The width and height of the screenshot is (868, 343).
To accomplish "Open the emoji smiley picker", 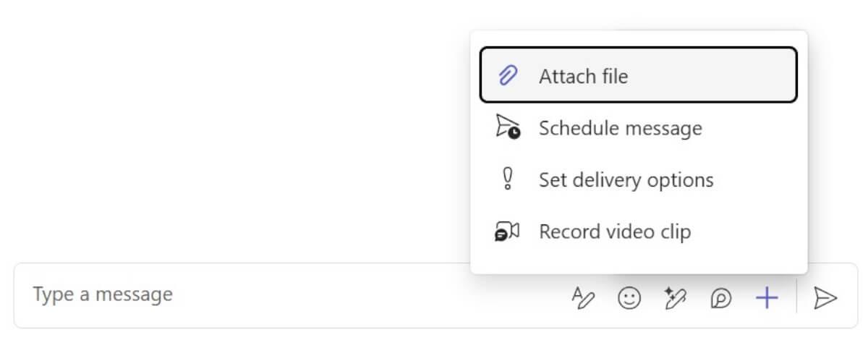I will click(629, 297).
